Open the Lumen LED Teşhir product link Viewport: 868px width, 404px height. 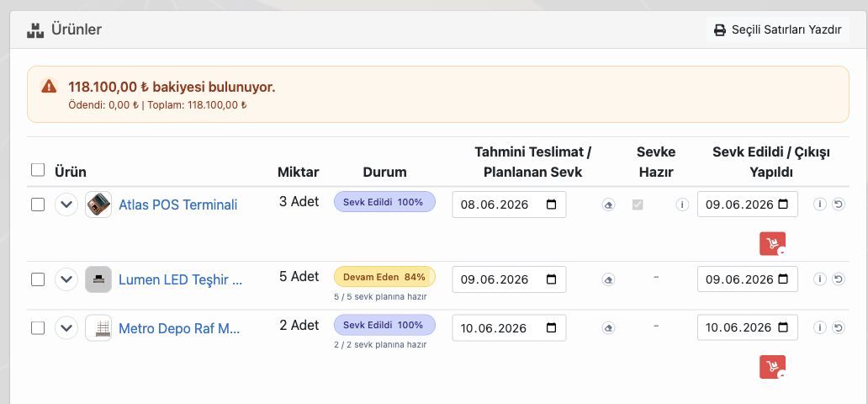click(181, 280)
